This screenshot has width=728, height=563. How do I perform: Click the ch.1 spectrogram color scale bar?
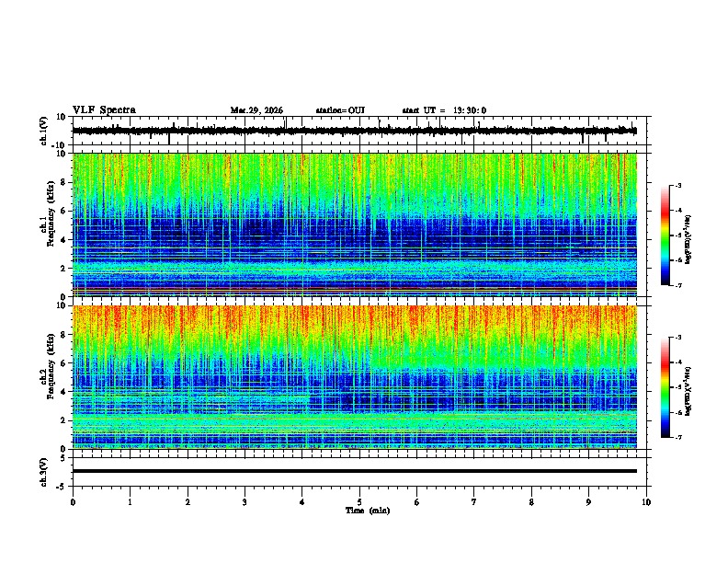tap(665, 236)
